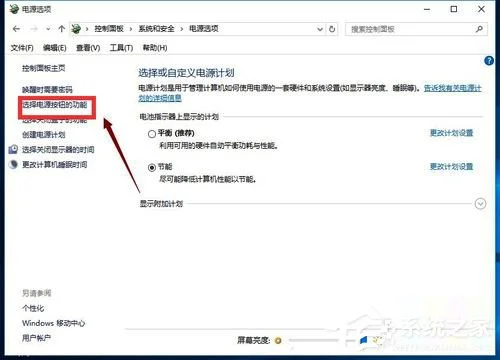Click the up-one-level arrow icon
Viewport: 500px width, 360px height.
pyautogui.click(x=61, y=29)
